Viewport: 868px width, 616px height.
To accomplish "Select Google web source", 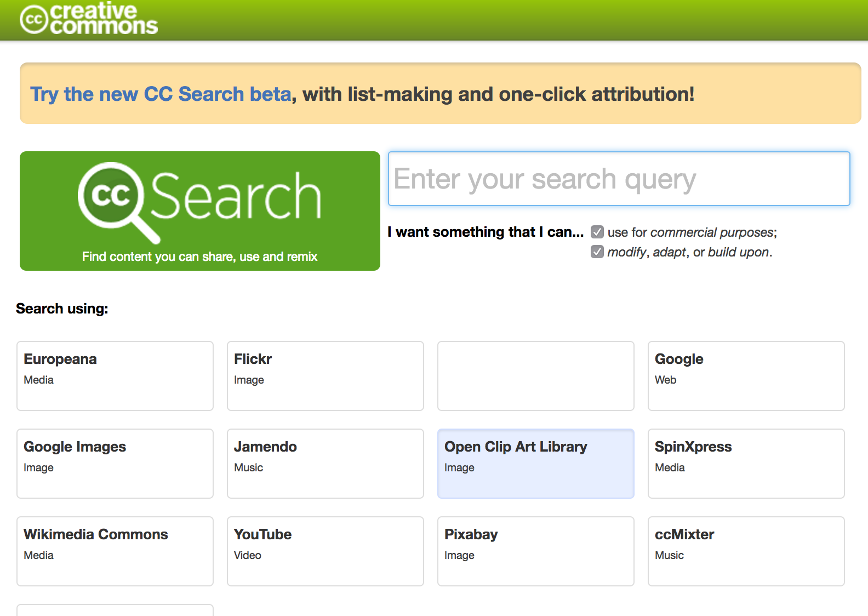I will [746, 376].
